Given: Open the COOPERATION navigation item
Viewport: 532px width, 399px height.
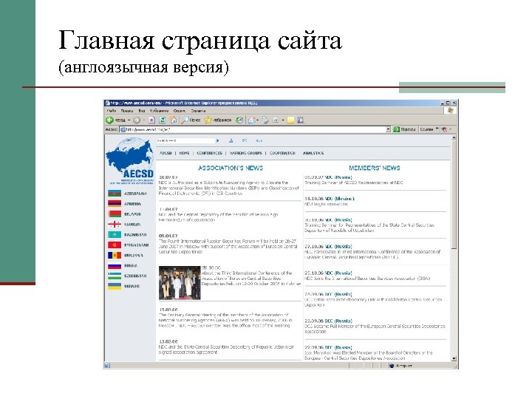Looking at the screenshot, I should click(282, 153).
